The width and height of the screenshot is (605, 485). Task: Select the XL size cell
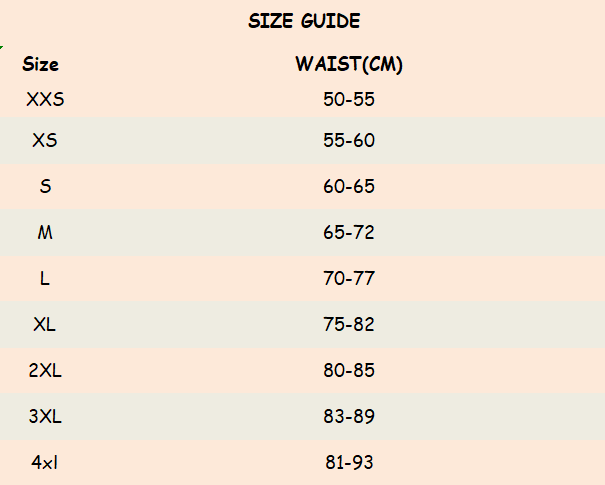coord(45,324)
